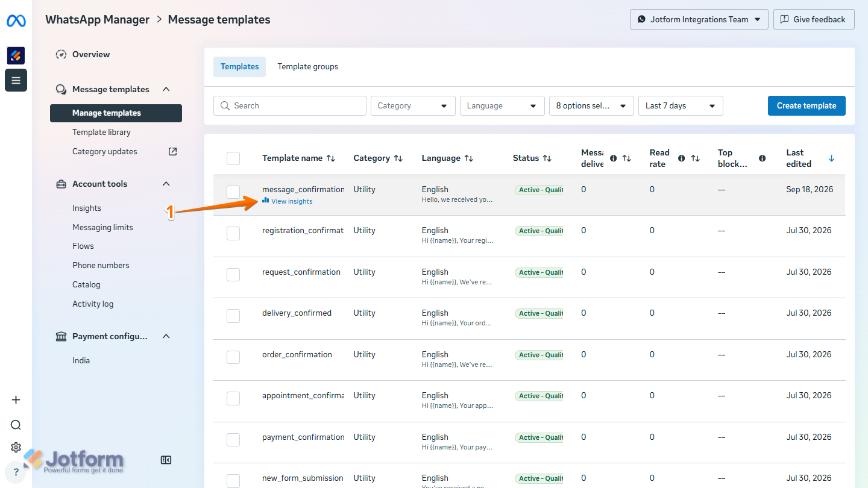The width and height of the screenshot is (868, 488).
Task: Click the Create template button
Action: (807, 105)
